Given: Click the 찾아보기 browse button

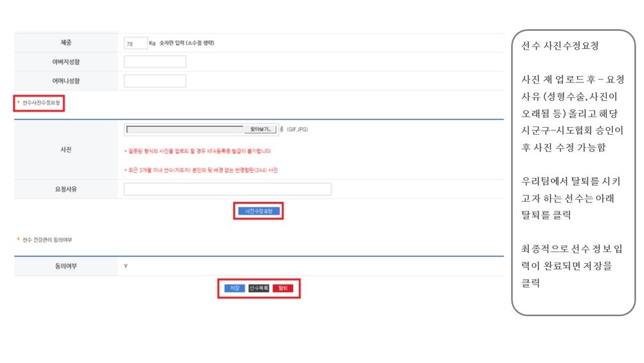Looking at the screenshot, I should tap(260, 130).
